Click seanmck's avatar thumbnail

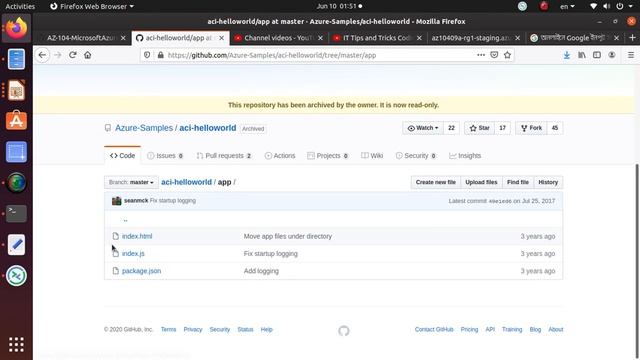(117, 200)
